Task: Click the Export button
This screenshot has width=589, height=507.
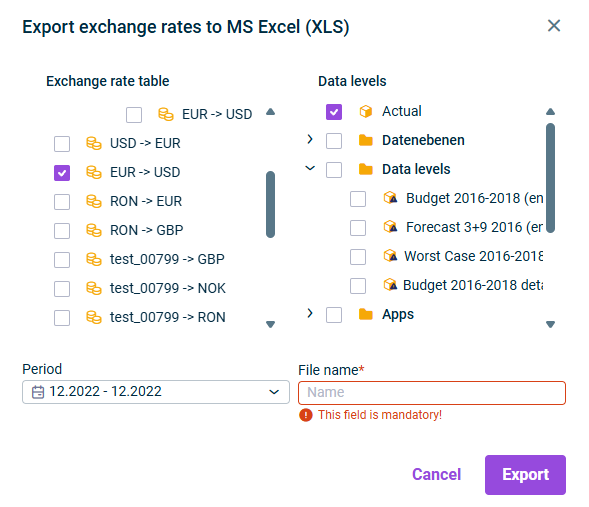Action: click(x=525, y=475)
